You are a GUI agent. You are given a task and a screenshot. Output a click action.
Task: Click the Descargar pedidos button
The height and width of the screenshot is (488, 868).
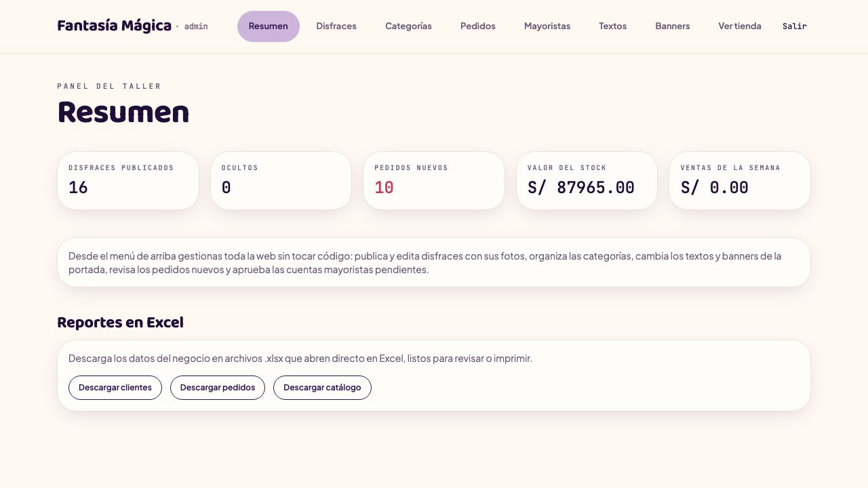[218, 388]
